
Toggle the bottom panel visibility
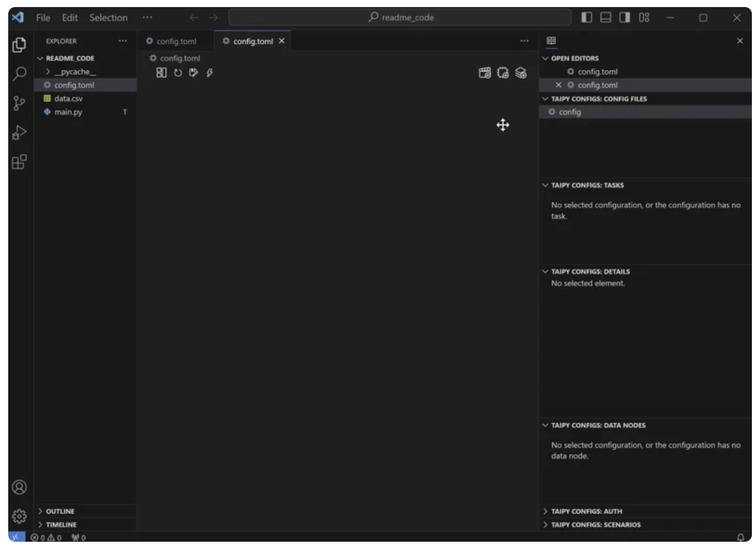tap(606, 18)
